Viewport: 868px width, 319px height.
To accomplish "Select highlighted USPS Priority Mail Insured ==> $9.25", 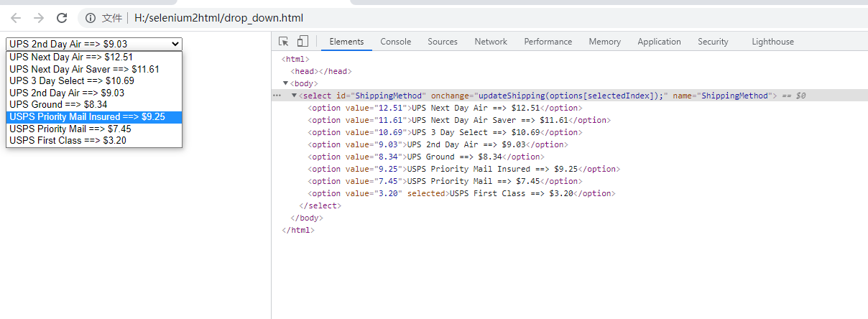I will [x=94, y=116].
